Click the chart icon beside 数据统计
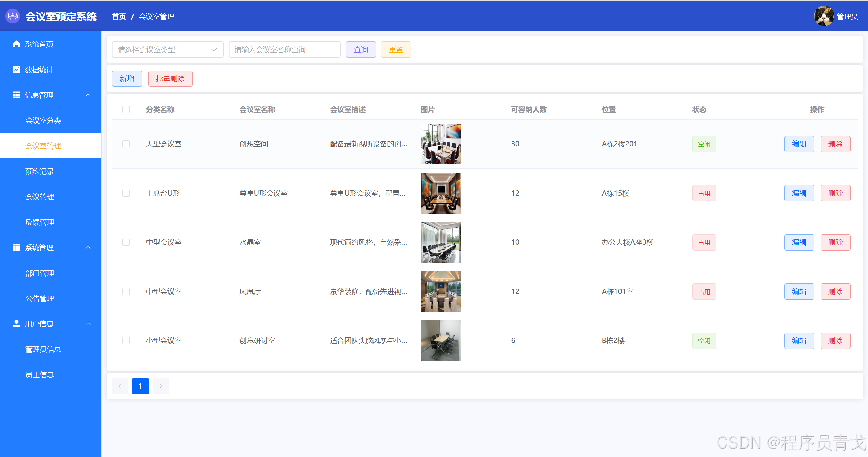868x457 pixels. (16, 69)
